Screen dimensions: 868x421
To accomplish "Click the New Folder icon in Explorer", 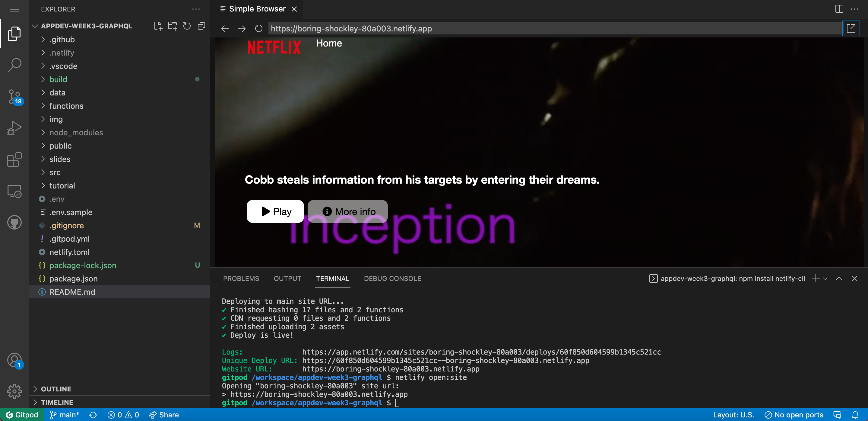I will click(x=172, y=26).
